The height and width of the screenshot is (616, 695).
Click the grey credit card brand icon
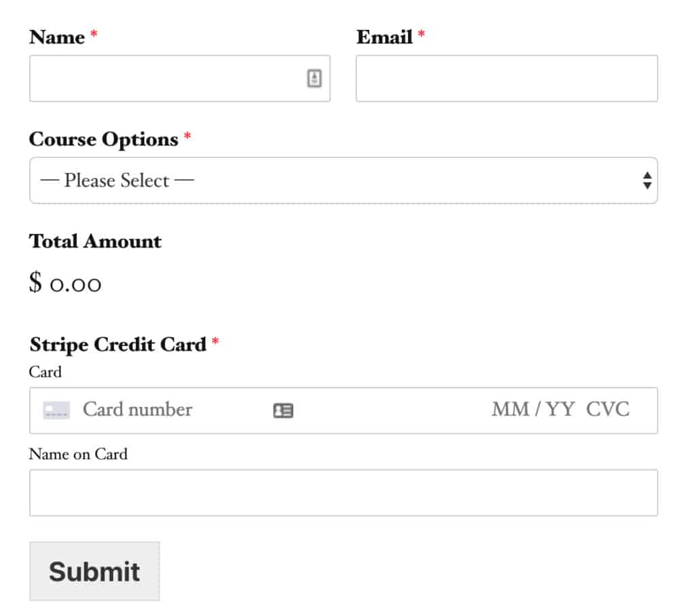click(x=56, y=410)
